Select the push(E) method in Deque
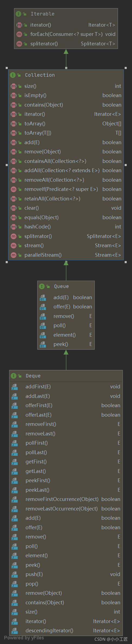 point(66,574)
